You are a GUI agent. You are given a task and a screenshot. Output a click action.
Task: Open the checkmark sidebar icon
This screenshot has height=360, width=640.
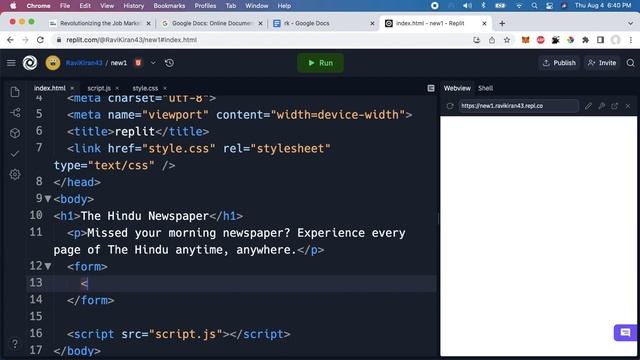point(15,154)
